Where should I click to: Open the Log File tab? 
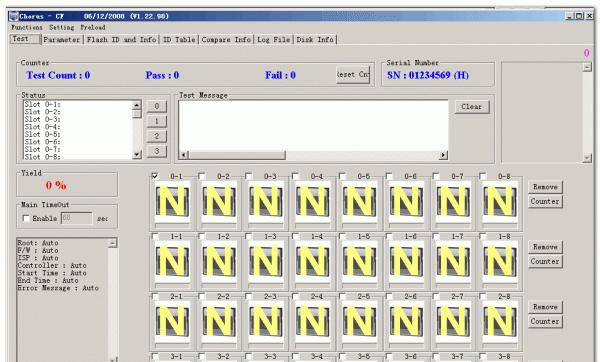pos(274,39)
